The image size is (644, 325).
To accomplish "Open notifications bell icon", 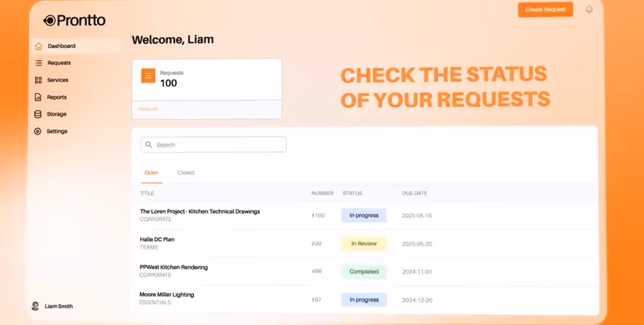I will point(589,9).
